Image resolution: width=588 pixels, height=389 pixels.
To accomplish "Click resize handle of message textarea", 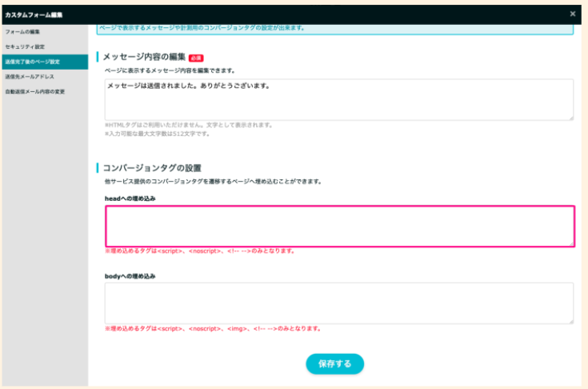I will point(570,118).
